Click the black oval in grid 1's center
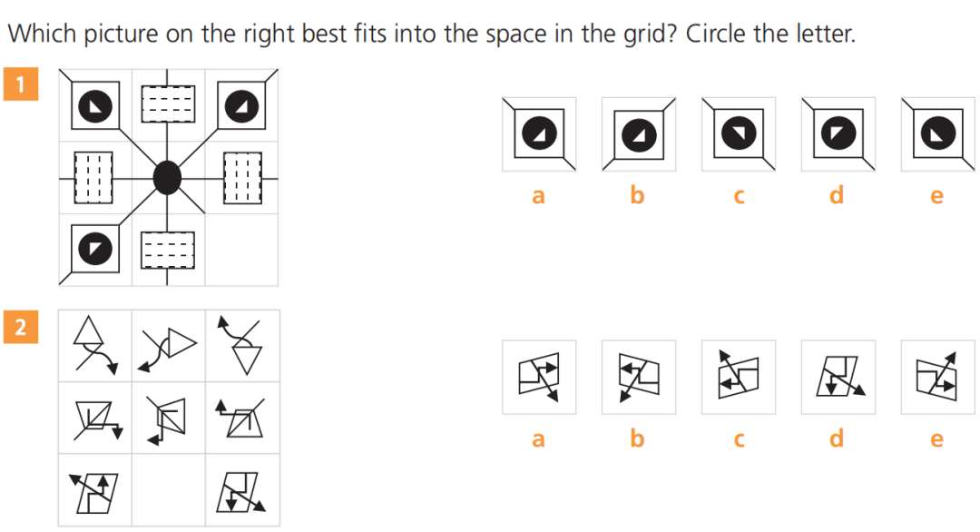Image resolution: width=980 pixels, height=532 pixels. tap(168, 177)
